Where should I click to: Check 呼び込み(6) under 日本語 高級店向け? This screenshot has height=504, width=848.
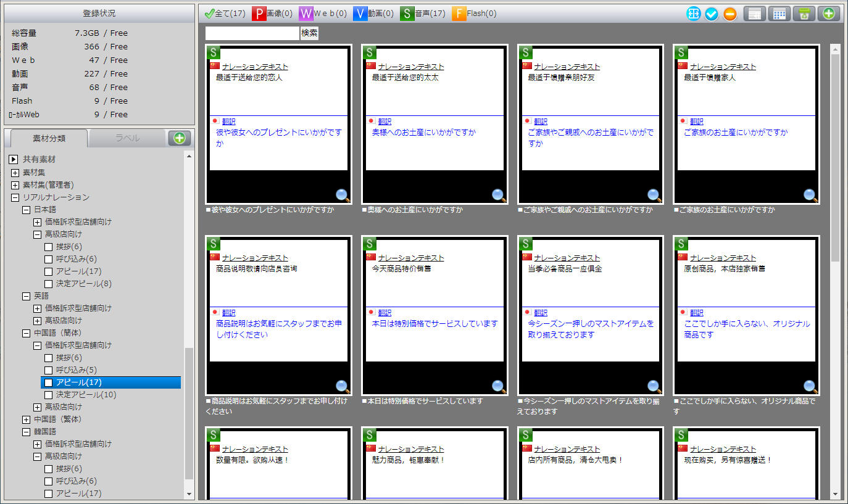pyautogui.click(x=49, y=259)
